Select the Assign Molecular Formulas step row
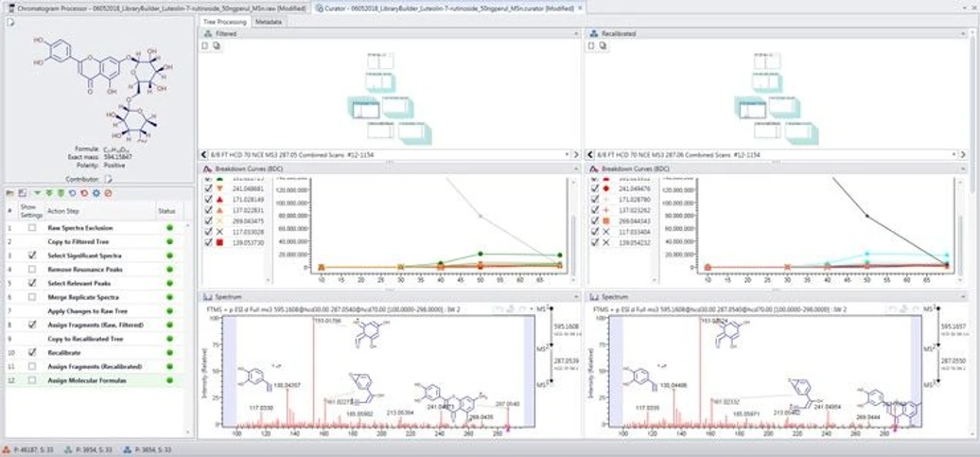980x457 pixels. 95,380
